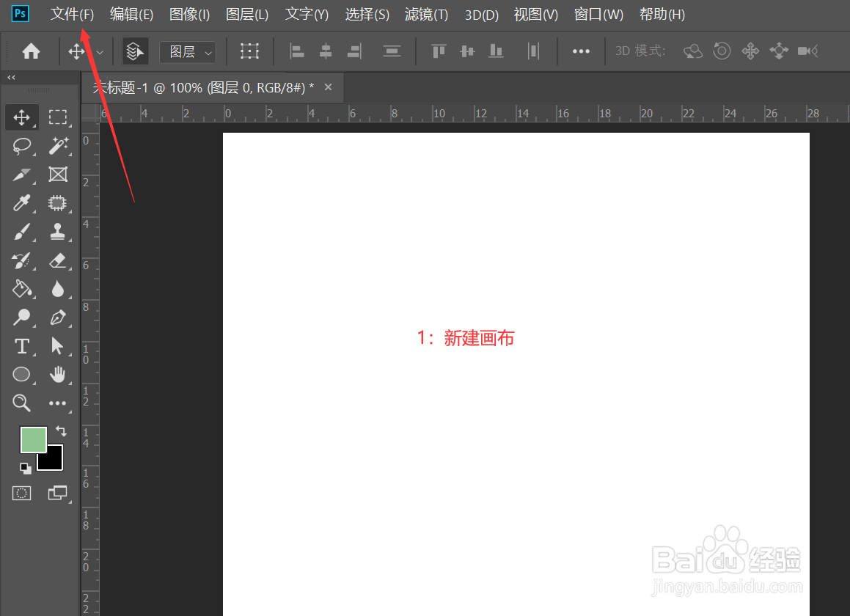Open the 选择(S) menu

[x=367, y=14]
